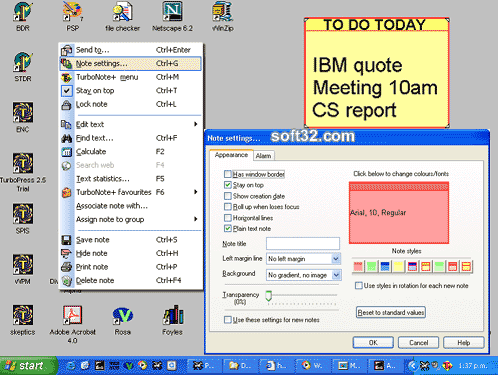Click the Note title input field
500x375 pixels.
[x=303, y=244]
